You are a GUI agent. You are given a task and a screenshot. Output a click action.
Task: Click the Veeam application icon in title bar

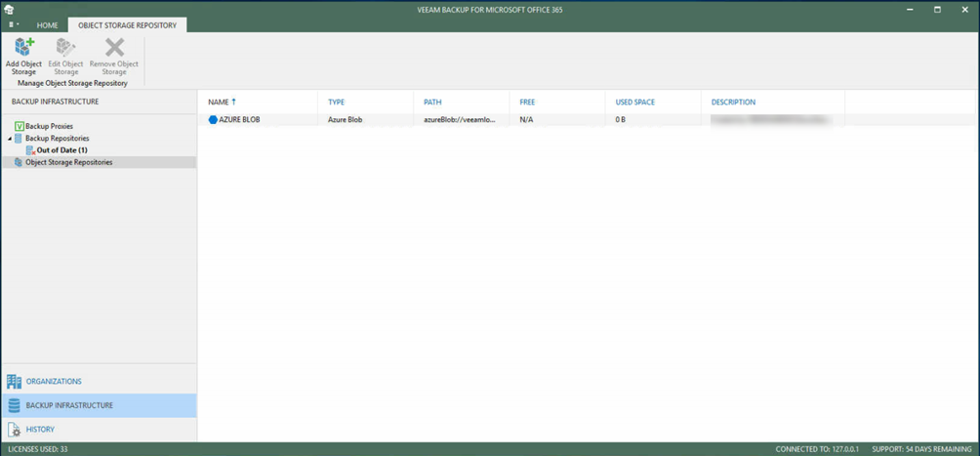point(9,9)
